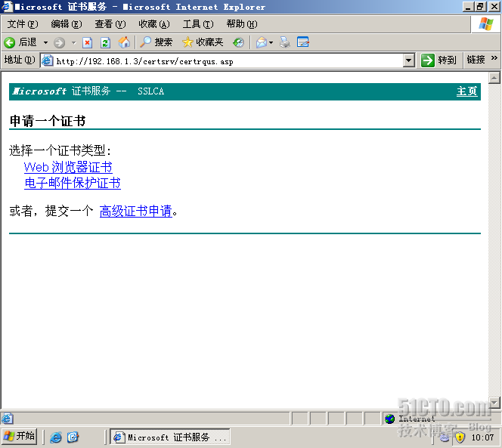Click the status bar page icon
The image size is (502, 448).
[x=7, y=419]
